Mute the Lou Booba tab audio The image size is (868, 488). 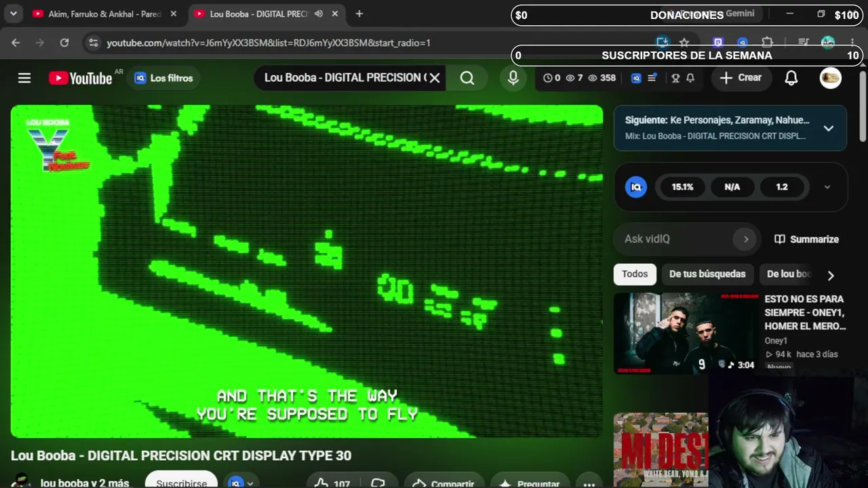(x=319, y=14)
